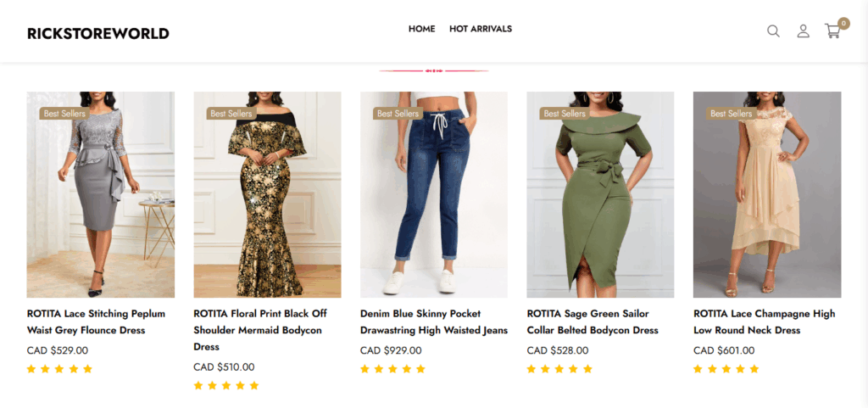
Task: Click Denim Blue Skinny Pocket jeans title
Action: click(433, 321)
